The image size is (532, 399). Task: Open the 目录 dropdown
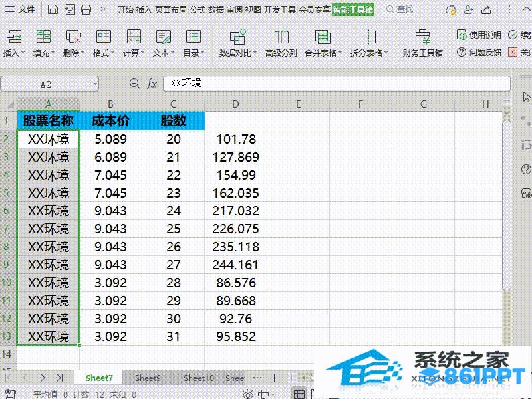(193, 43)
